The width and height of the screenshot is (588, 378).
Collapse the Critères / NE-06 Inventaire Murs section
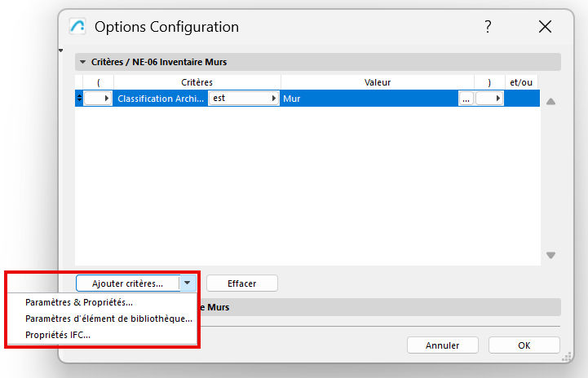click(82, 62)
